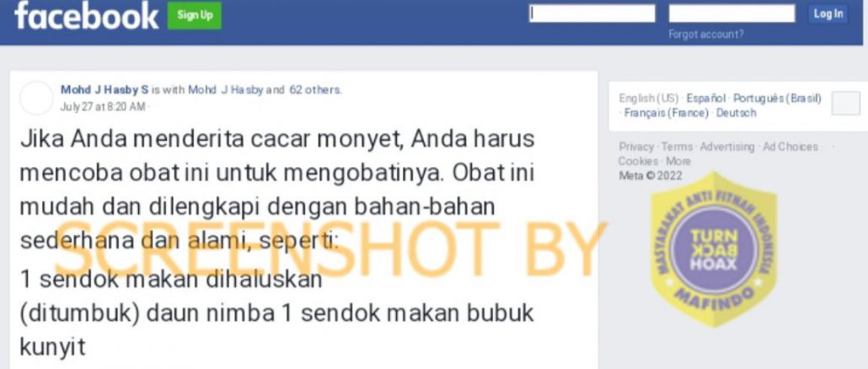Open tagged Mohd J Hasby profile link

click(x=226, y=89)
